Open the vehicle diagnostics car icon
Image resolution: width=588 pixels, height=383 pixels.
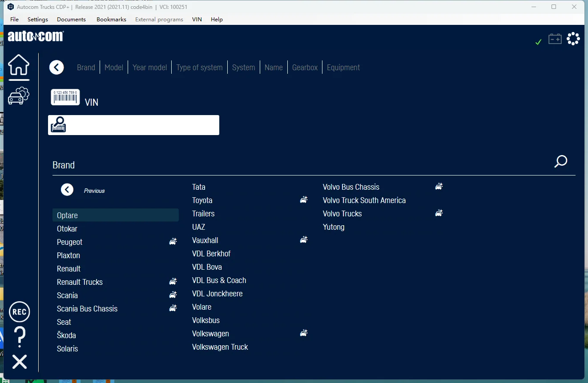click(19, 96)
